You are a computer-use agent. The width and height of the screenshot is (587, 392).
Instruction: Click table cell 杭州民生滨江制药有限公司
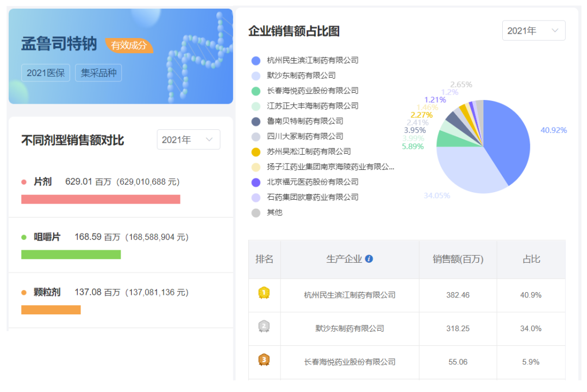(349, 295)
